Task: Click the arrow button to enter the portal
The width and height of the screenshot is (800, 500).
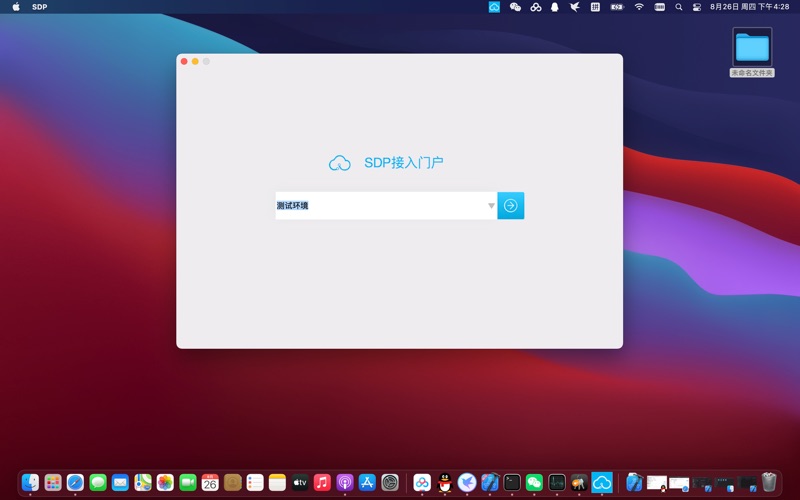Action: coord(511,206)
